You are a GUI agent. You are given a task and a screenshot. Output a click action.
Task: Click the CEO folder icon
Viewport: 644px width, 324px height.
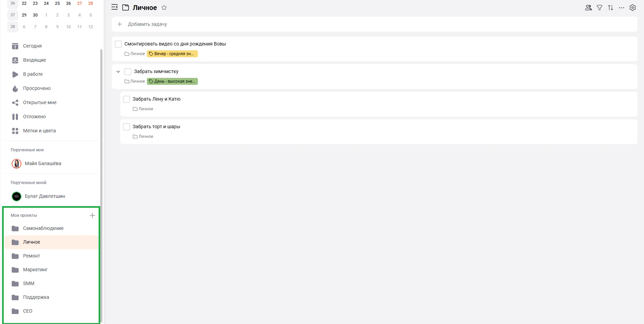[x=15, y=311]
